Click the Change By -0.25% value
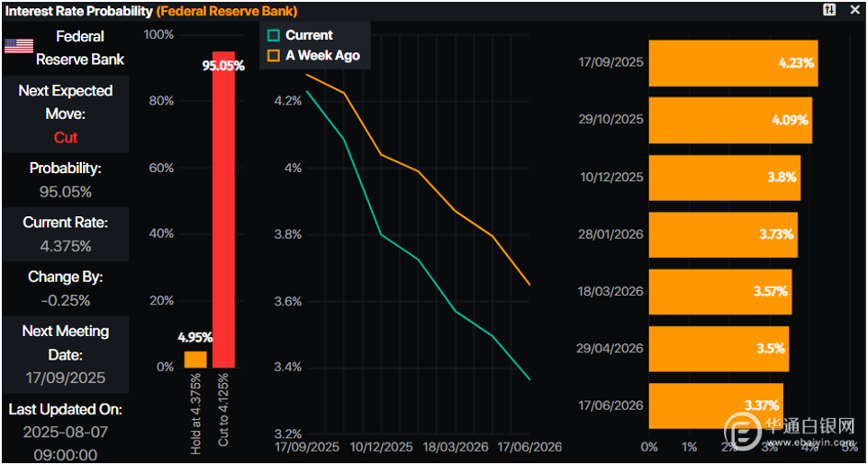 (x=66, y=300)
